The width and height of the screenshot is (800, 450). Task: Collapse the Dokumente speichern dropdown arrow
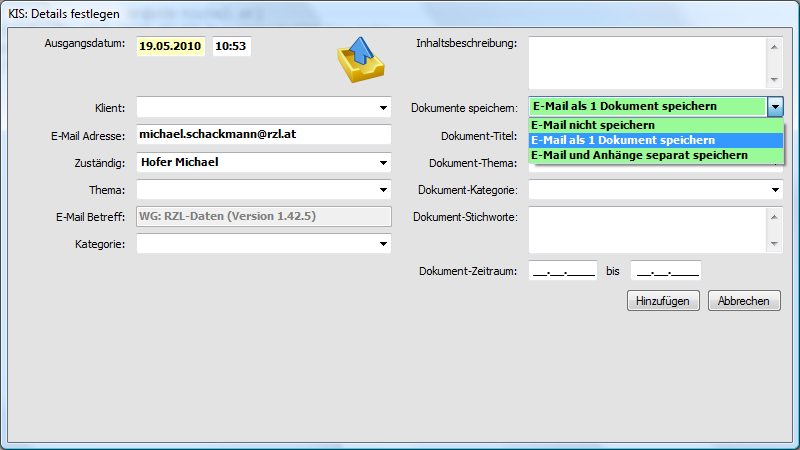point(775,107)
